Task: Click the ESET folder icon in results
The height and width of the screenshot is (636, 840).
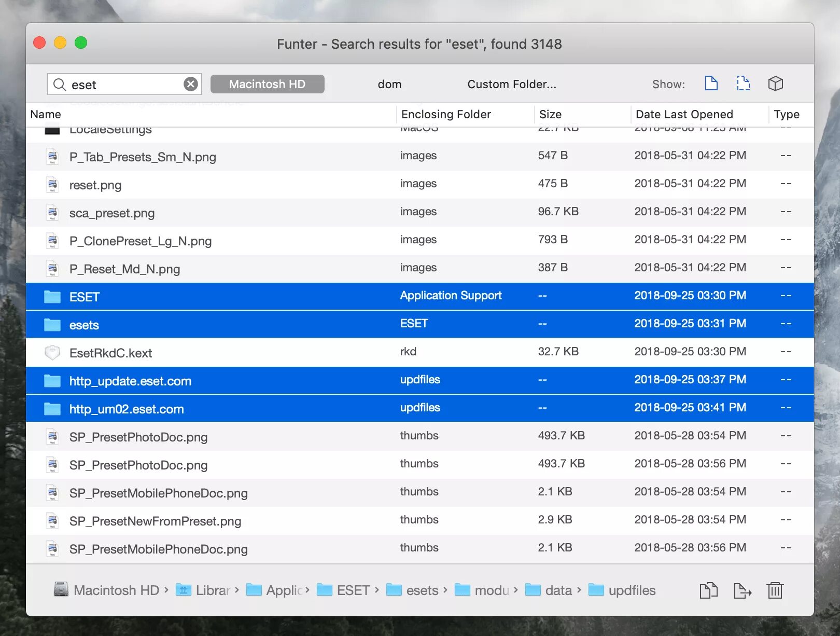Action: (52, 297)
